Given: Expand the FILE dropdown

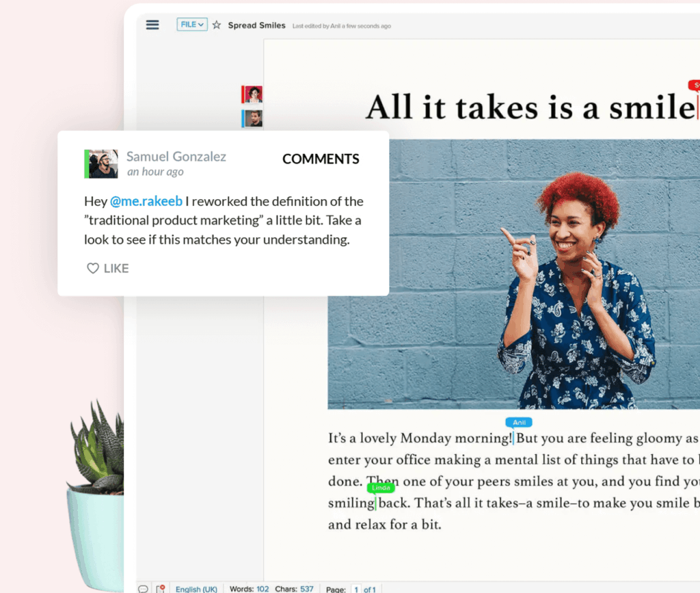Looking at the screenshot, I should 192,25.
